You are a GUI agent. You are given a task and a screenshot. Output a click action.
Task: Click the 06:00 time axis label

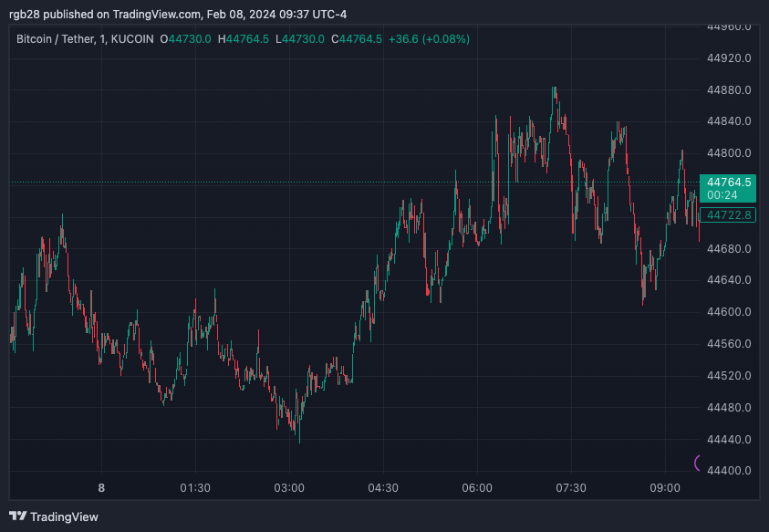click(477, 488)
